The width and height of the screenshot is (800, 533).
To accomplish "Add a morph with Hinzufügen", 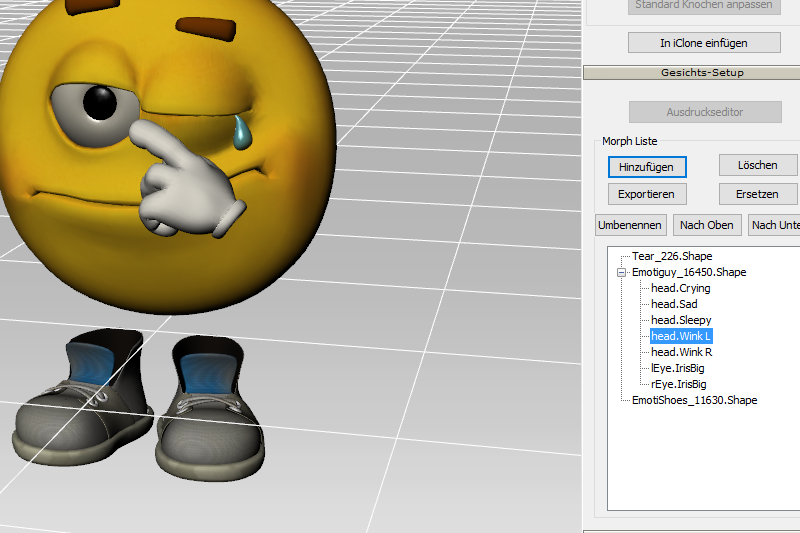I will click(x=647, y=167).
